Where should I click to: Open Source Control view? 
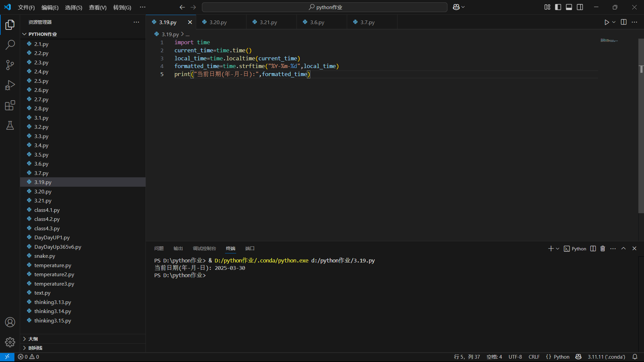pyautogui.click(x=10, y=65)
